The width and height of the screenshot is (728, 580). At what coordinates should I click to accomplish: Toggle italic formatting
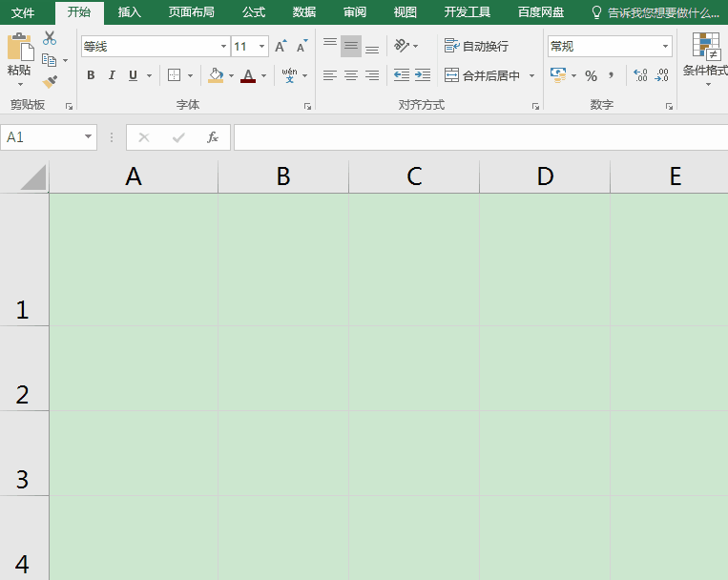tap(112, 74)
